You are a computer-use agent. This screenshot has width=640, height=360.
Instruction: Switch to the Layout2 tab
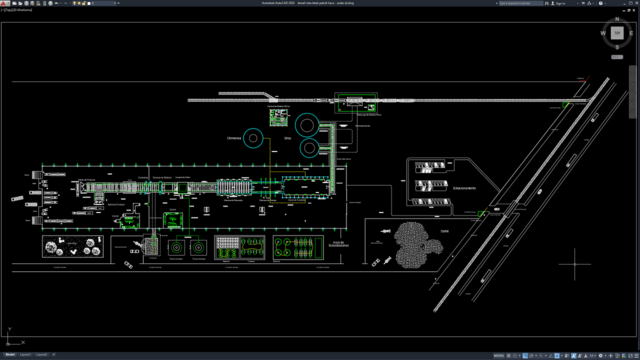pyautogui.click(x=42, y=355)
